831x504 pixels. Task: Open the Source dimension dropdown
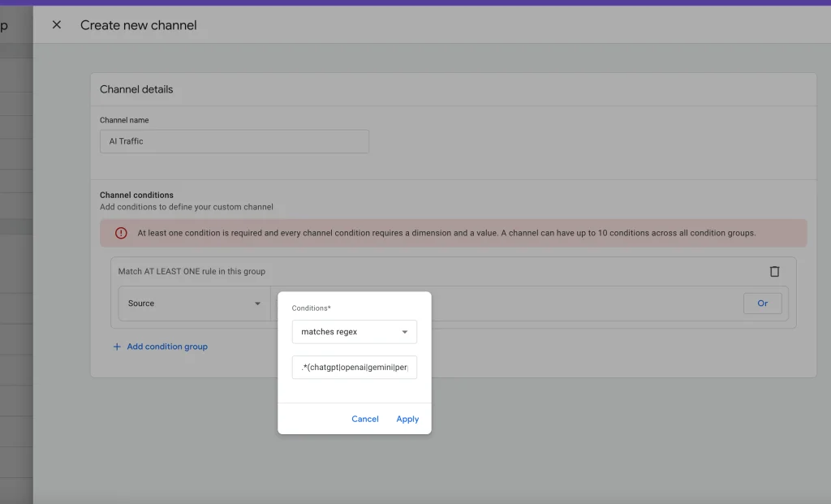[x=195, y=303]
